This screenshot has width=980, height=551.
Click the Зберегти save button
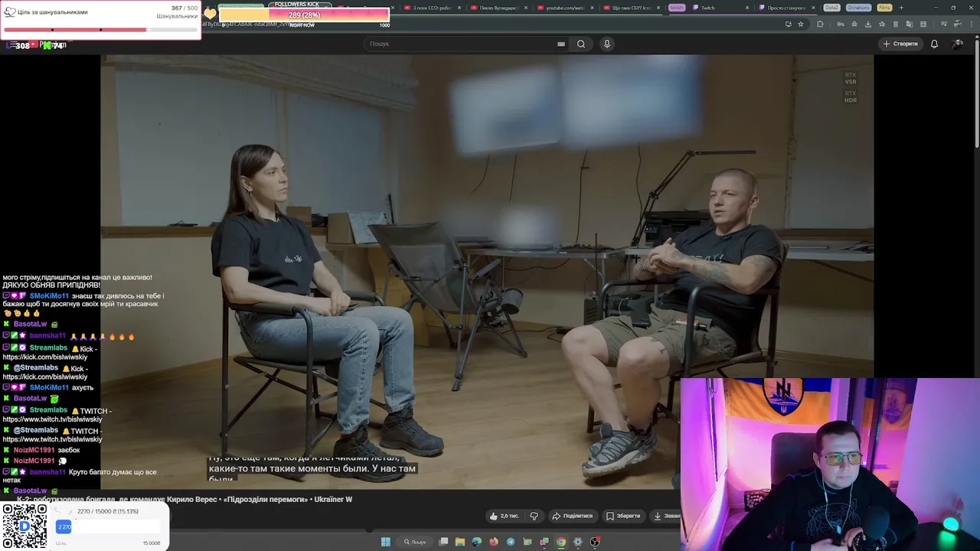(x=623, y=516)
